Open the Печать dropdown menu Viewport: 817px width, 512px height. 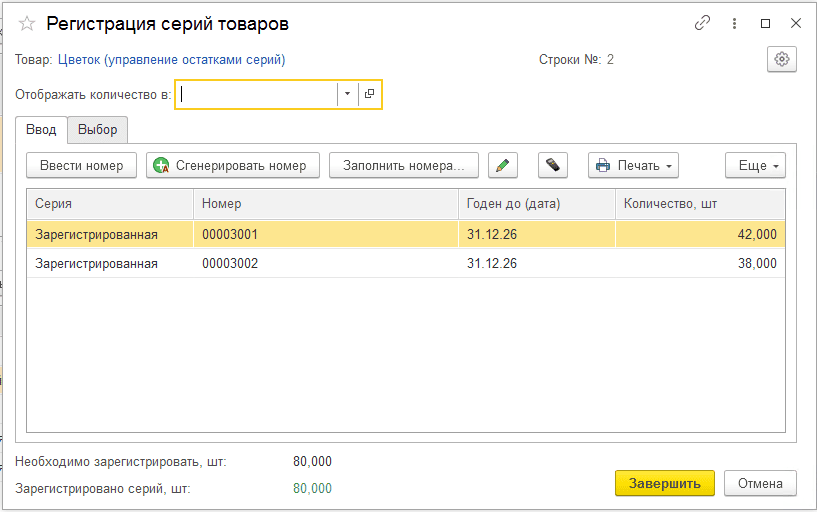point(633,166)
